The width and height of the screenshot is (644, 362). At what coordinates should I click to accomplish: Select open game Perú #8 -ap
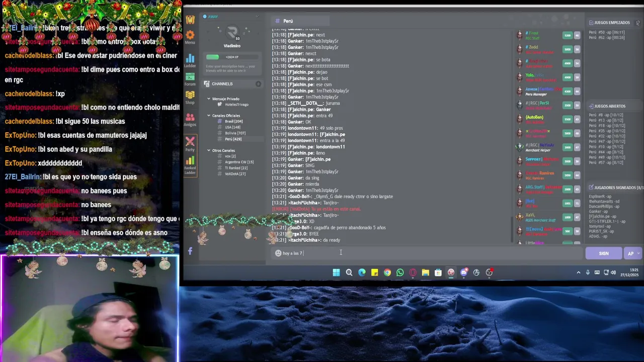tap(606, 115)
